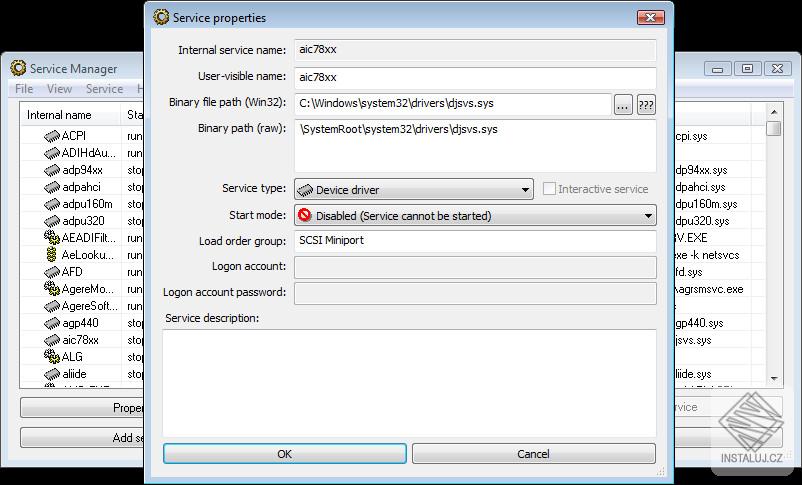Click the aic78xx driver icon in list
Screen dimensions: 802x485
click(x=52, y=340)
